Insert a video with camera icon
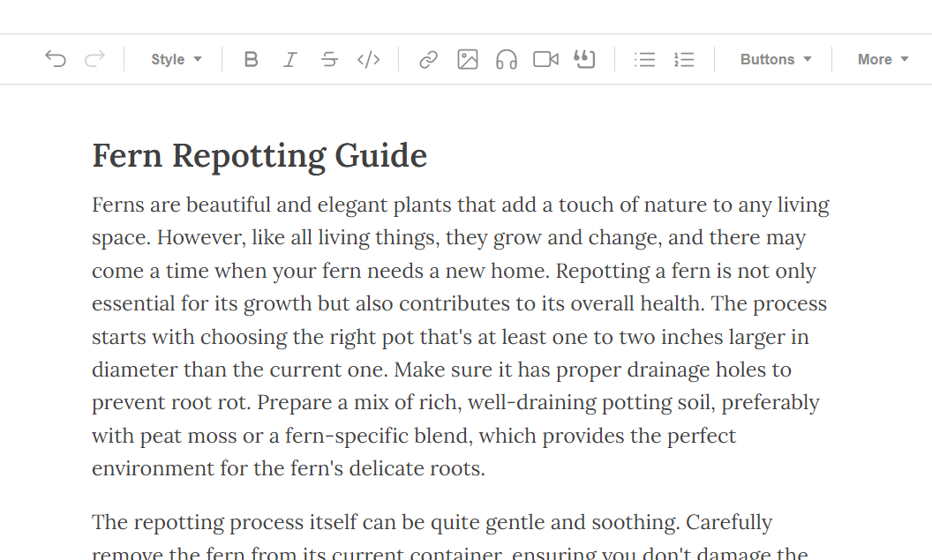This screenshot has height=560, width=932. pyautogui.click(x=545, y=59)
